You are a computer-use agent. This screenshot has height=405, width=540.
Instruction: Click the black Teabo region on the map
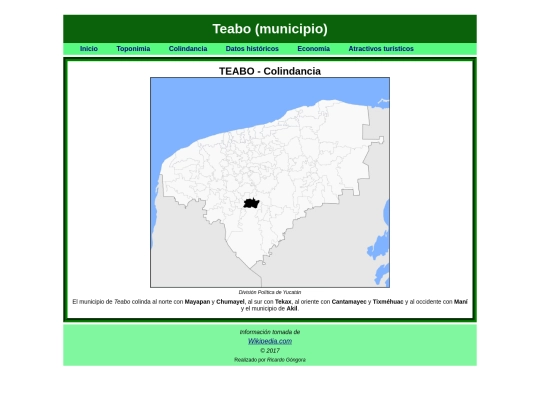[251, 203]
